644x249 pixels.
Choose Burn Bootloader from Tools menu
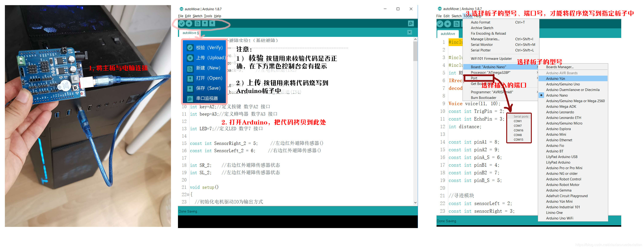pos(500,98)
